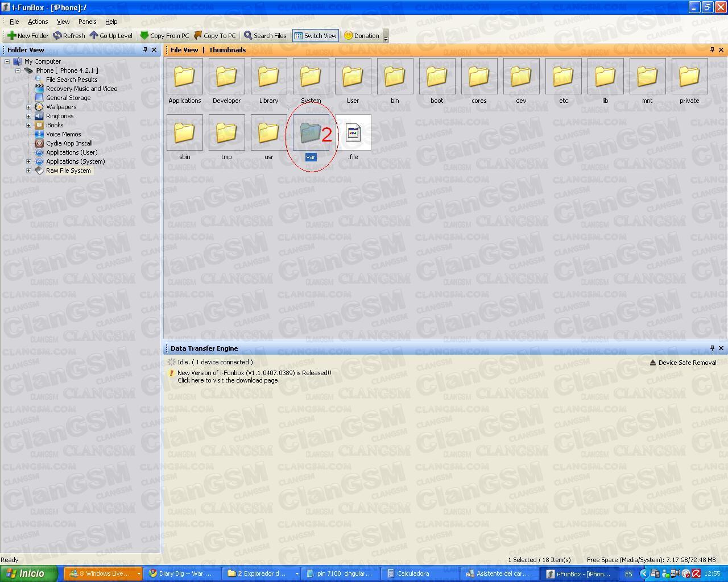Click the Inicio start button

pyautogui.click(x=28, y=573)
